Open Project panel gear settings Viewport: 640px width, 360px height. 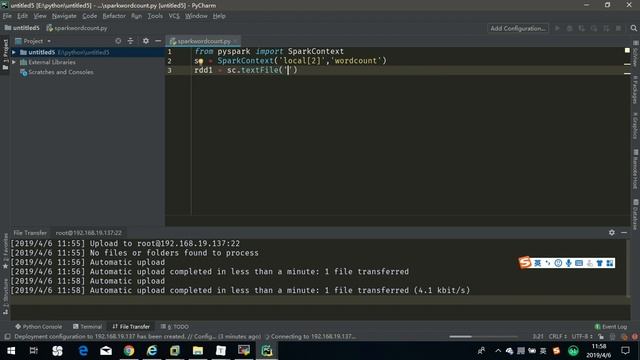click(x=146, y=41)
